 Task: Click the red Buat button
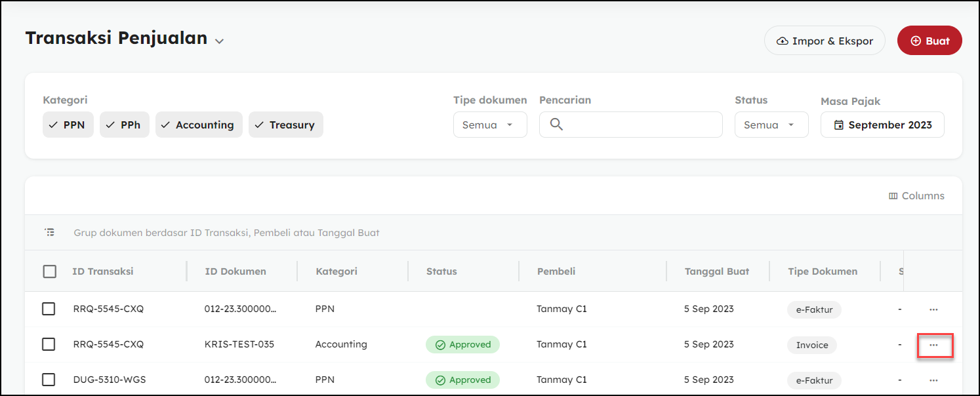929,41
